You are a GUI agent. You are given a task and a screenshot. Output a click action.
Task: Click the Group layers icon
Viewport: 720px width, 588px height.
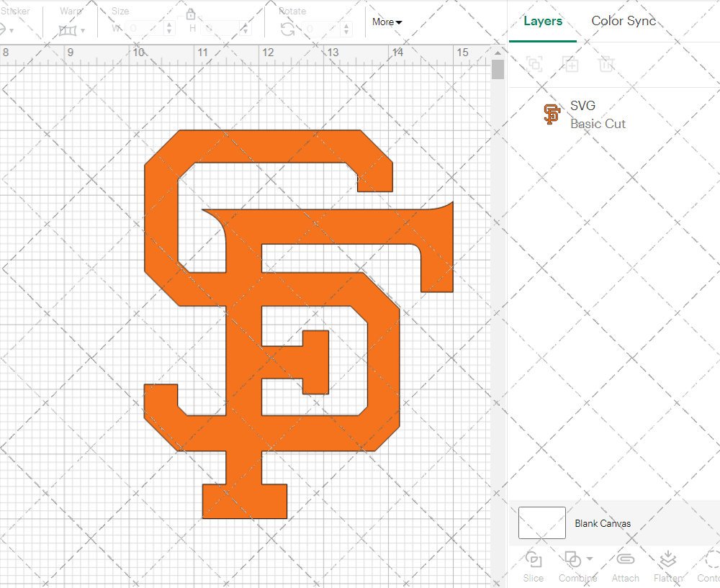tap(534, 64)
